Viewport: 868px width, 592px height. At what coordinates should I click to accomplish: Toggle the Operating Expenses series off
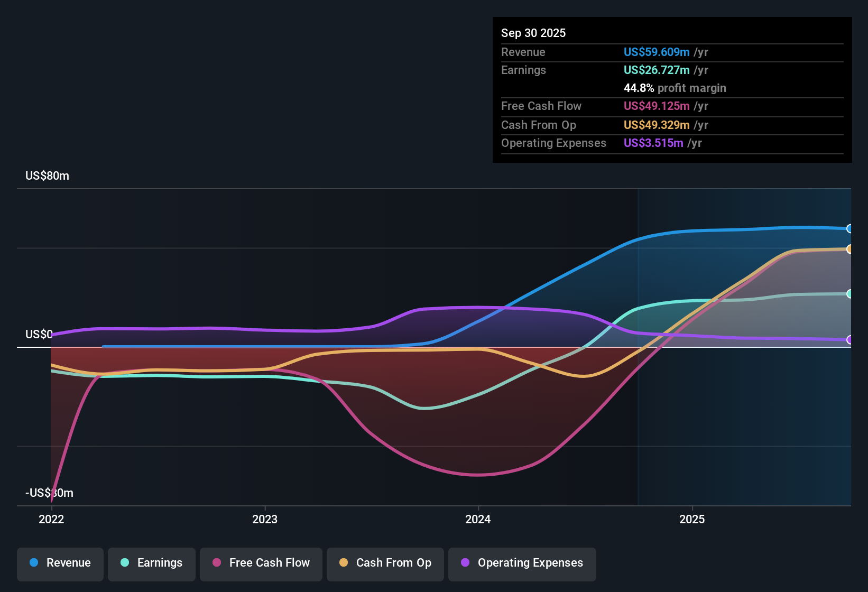pos(522,563)
